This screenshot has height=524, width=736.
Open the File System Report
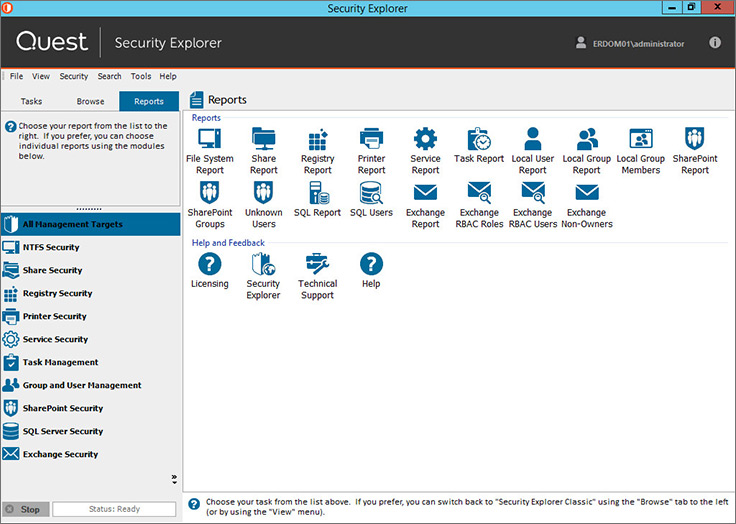[209, 151]
